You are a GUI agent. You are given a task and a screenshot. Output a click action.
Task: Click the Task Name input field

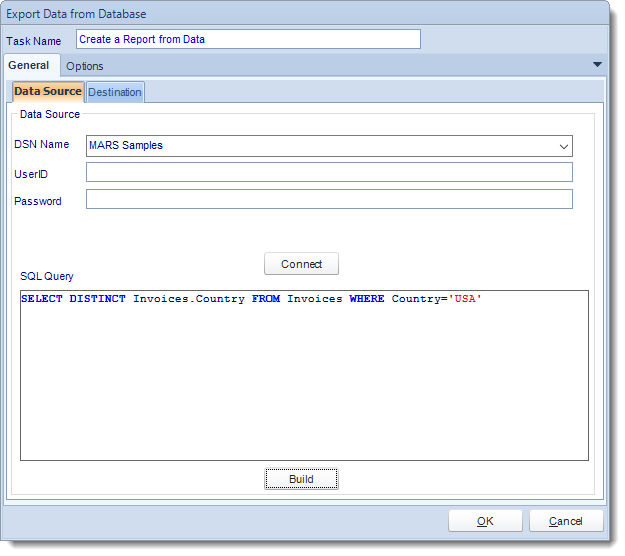coord(248,39)
